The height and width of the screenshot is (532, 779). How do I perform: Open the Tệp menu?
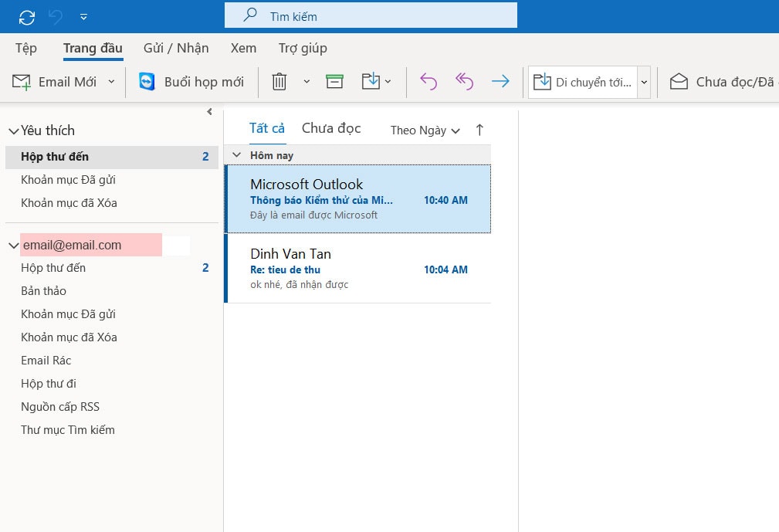point(25,48)
